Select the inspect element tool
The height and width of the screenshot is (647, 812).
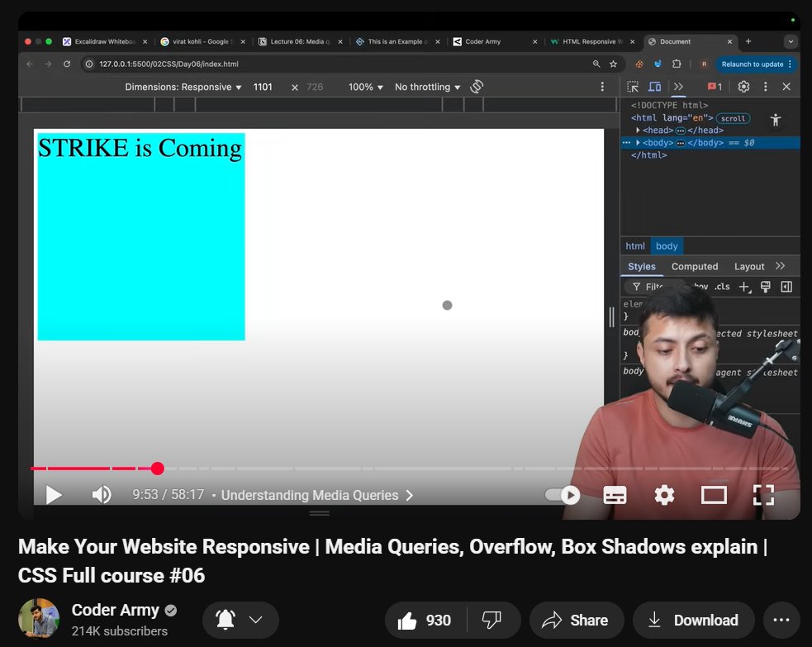pyautogui.click(x=633, y=87)
